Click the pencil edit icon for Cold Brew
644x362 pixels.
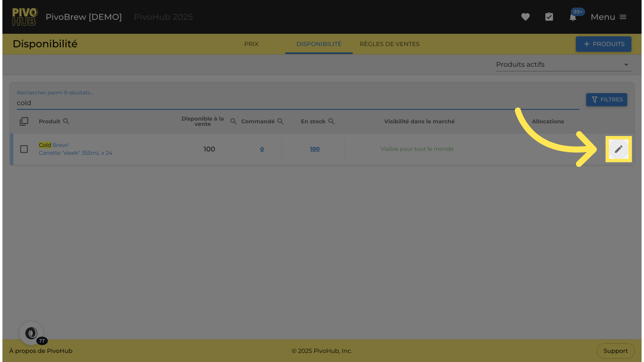(619, 149)
